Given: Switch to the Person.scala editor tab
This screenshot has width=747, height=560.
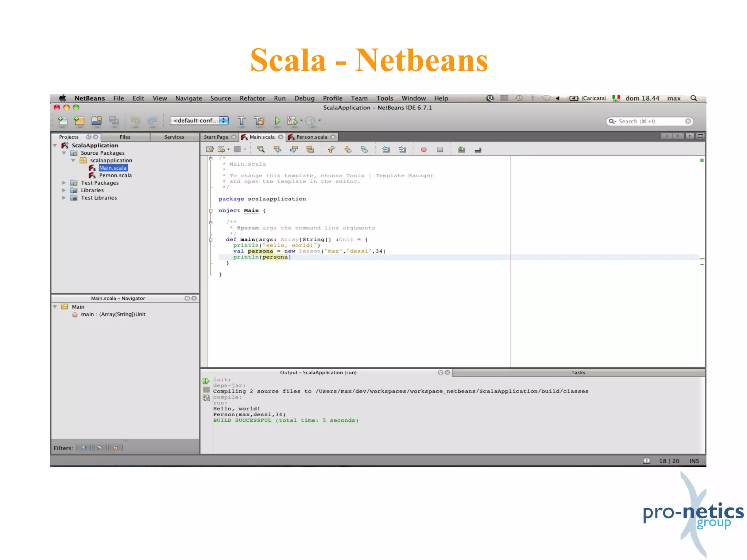Looking at the screenshot, I should pyautogui.click(x=312, y=137).
